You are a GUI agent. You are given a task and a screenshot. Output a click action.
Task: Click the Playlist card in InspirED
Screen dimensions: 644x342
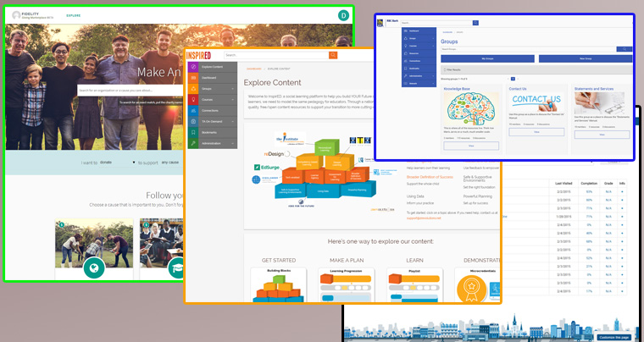(415, 285)
